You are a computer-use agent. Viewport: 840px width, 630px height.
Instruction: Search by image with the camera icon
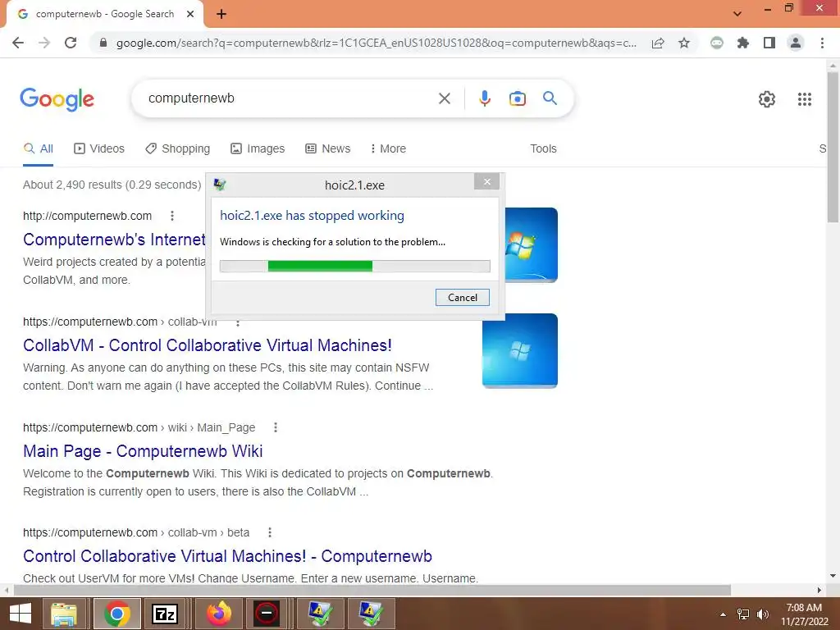pyautogui.click(x=517, y=98)
